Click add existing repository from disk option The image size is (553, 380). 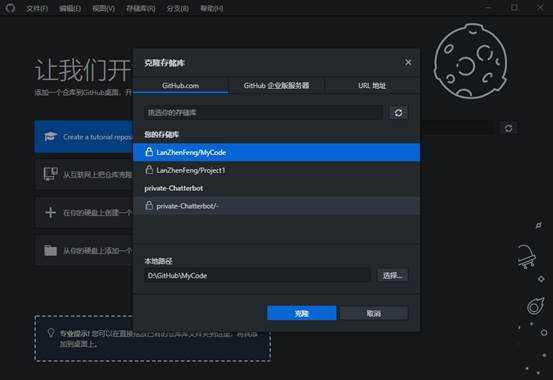click(x=84, y=251)
